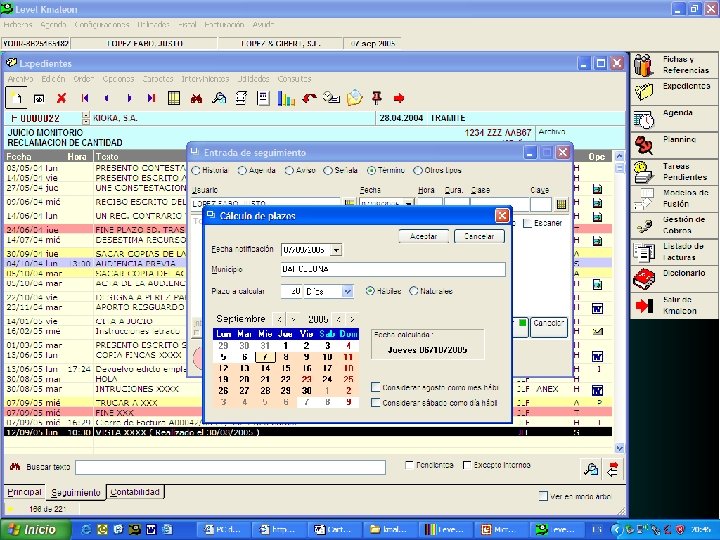Click the red X delete icon
The width and height of the screenshot is (720, 540).
(62, 98)
